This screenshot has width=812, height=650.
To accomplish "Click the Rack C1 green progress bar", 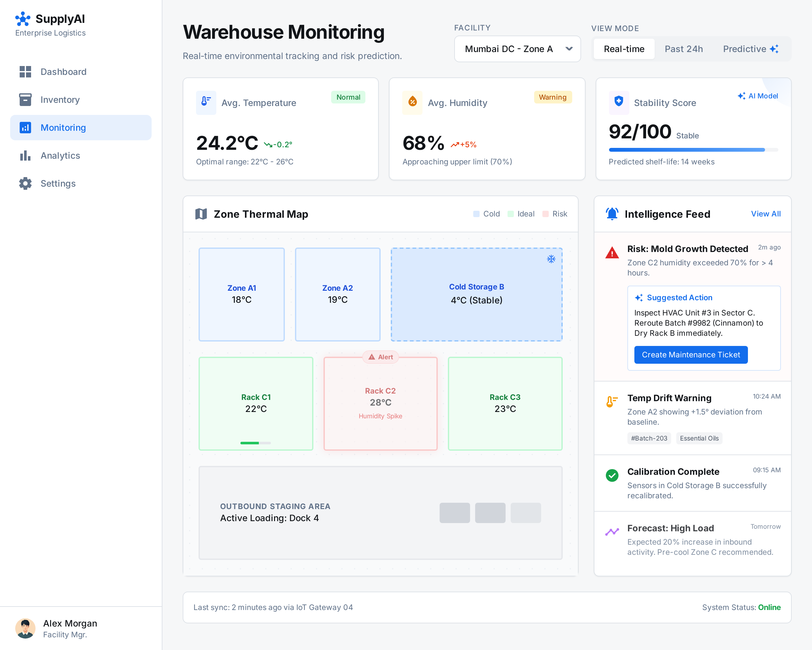I will pyautogui.click(x=255, y=443).
